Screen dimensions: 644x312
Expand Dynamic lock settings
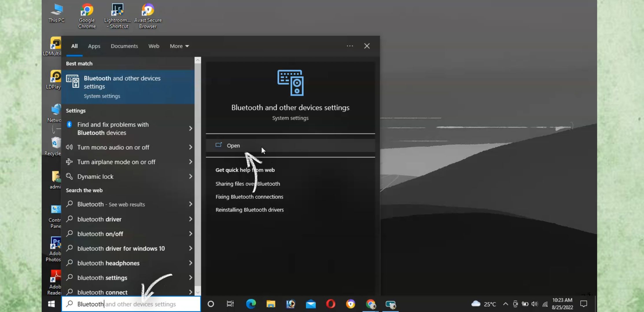pos(190,176)
